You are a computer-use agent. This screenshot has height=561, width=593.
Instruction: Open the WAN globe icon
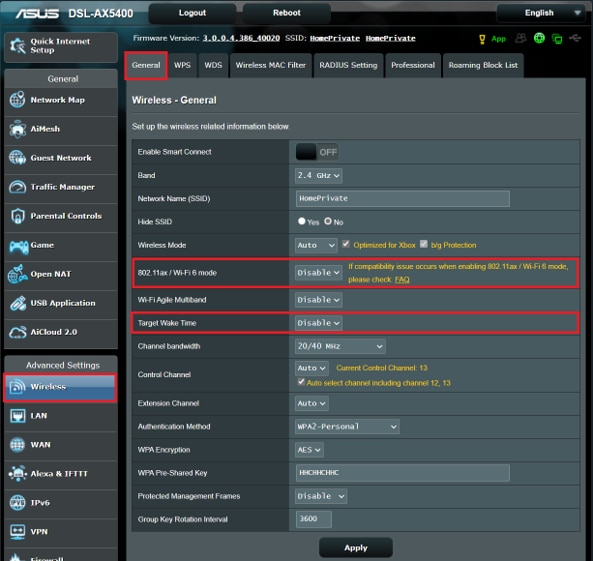(17, 445)
